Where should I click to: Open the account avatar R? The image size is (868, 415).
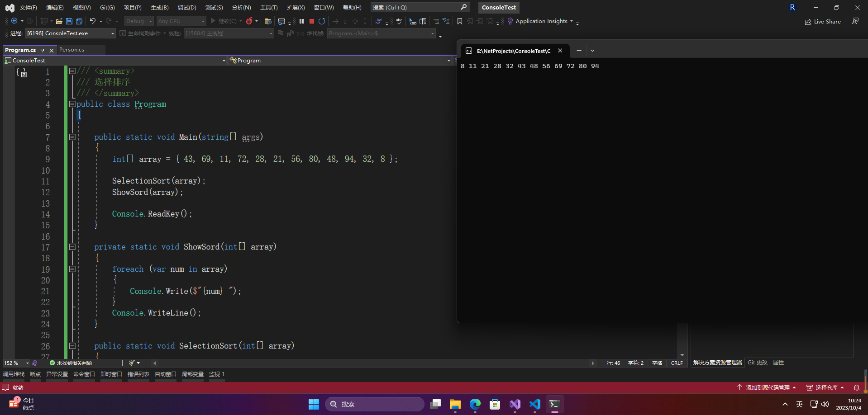coord(792,7)
